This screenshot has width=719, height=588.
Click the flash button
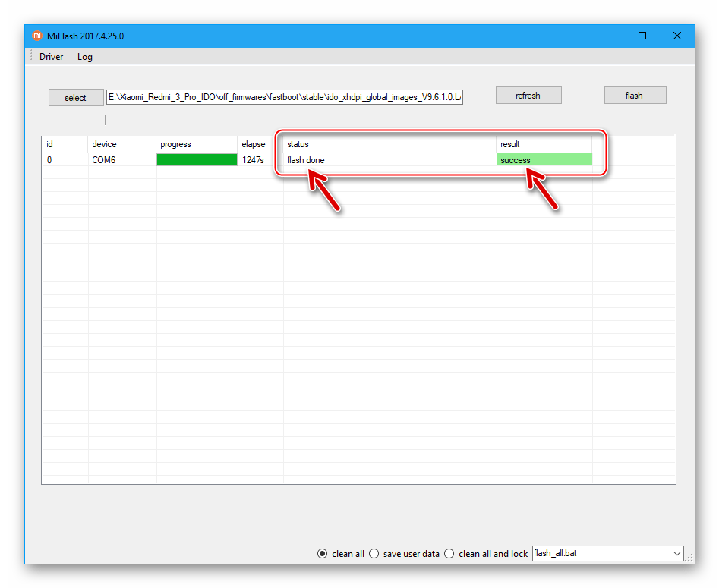coord(635,96)
